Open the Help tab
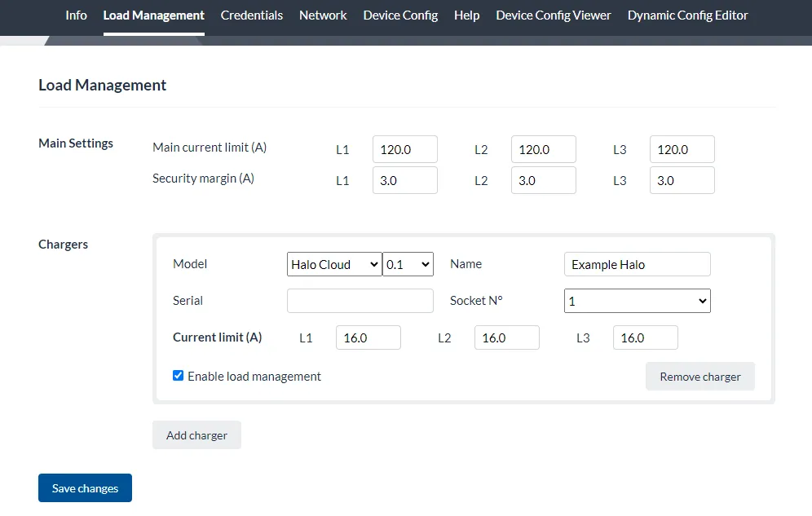 [x=466, y=15]
